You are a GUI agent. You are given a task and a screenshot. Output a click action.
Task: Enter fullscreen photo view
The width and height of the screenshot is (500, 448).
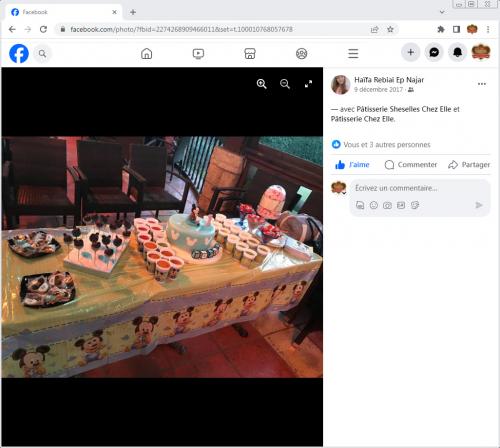click(x=308, y=84)
